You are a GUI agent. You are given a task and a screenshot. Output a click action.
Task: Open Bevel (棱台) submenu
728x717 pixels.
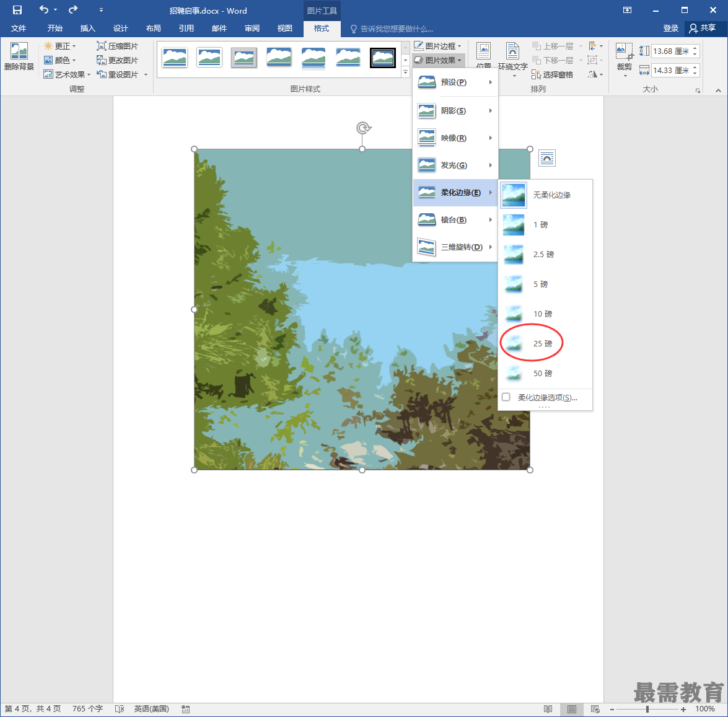tap(455, 219)
